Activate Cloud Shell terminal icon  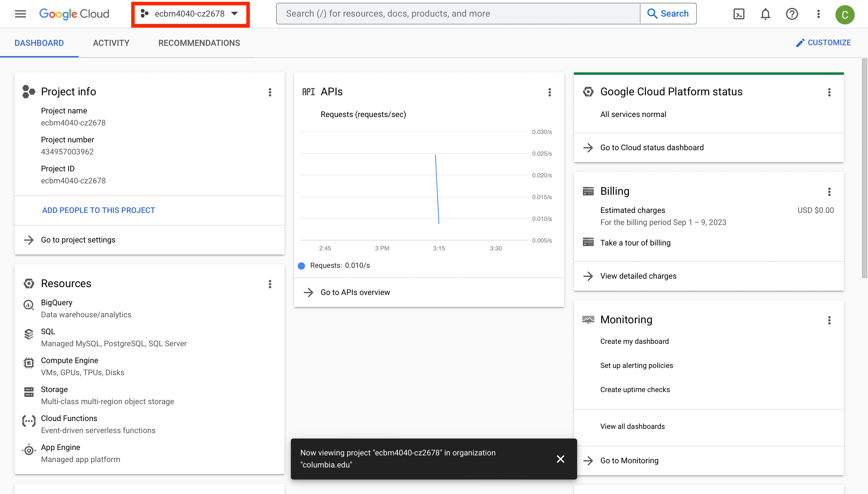(x=738, y=14)
